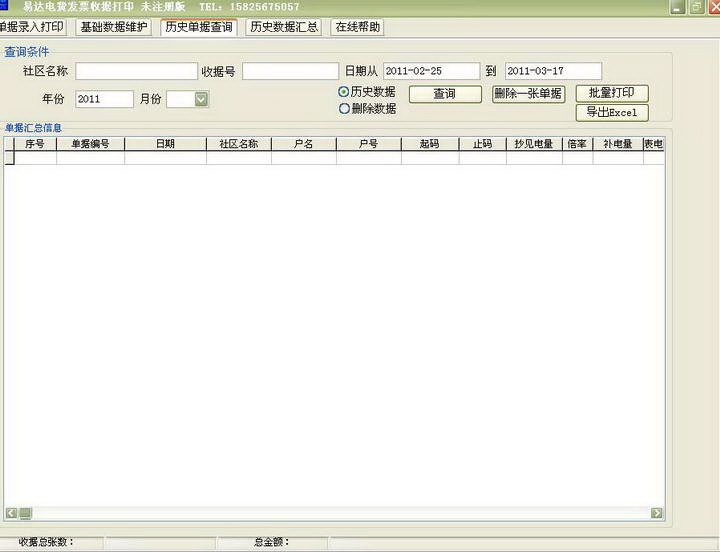Image resolution: width=720 pixels, height=552 pixels.
Task: Click the app icon in title bar
Action: click(4, 6)
